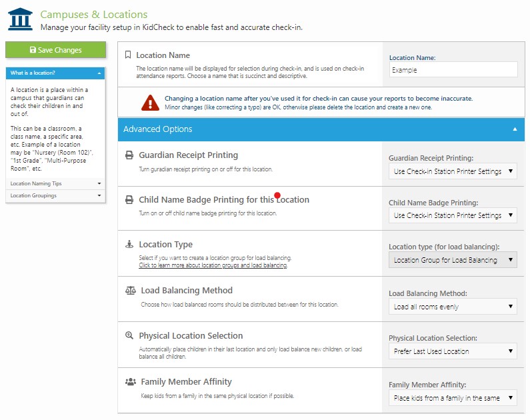530x420 pixels.
Task: Click the Family Member Affinity people icon
Action: 131,382
